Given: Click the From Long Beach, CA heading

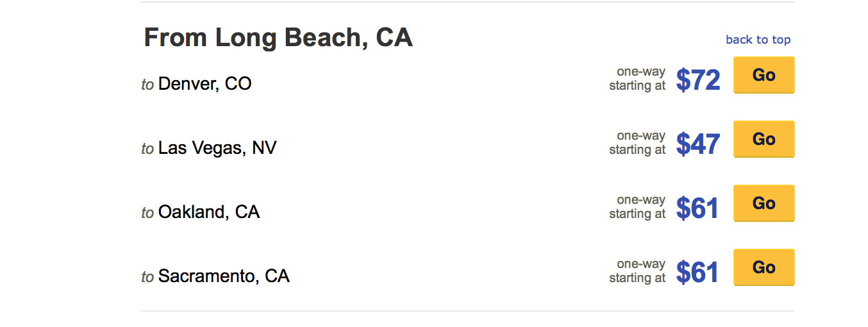Looking at the screenshot, I should 278,38.
